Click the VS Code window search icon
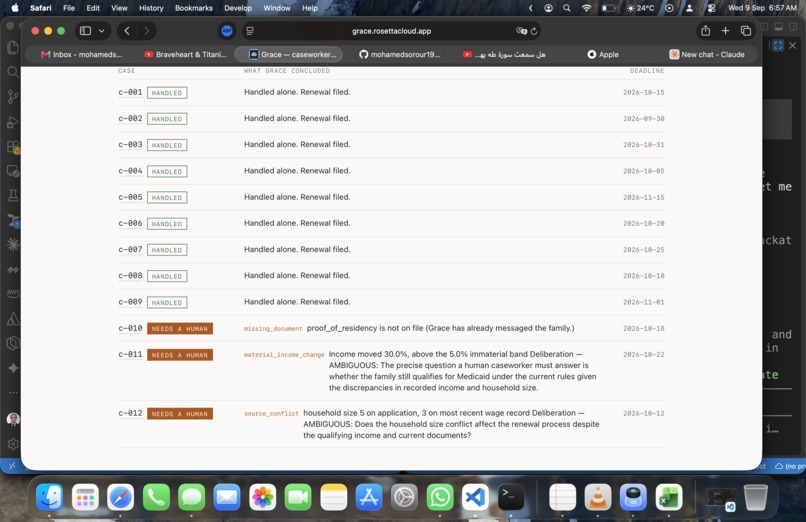Viewport: 806px width, 522px height. pos(12,72)
